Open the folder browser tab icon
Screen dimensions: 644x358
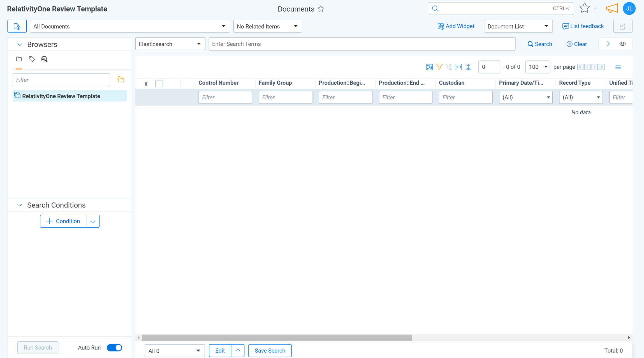19,59
